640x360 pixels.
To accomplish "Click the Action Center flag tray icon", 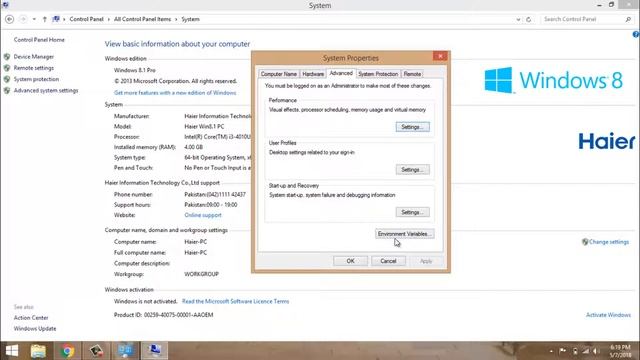I will [563, 351].
